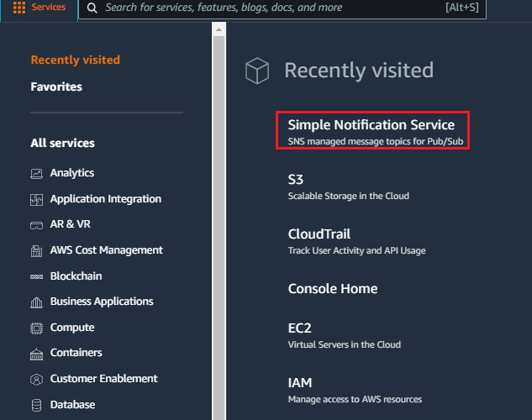Click the Application Integration icon

coord(36,200)
